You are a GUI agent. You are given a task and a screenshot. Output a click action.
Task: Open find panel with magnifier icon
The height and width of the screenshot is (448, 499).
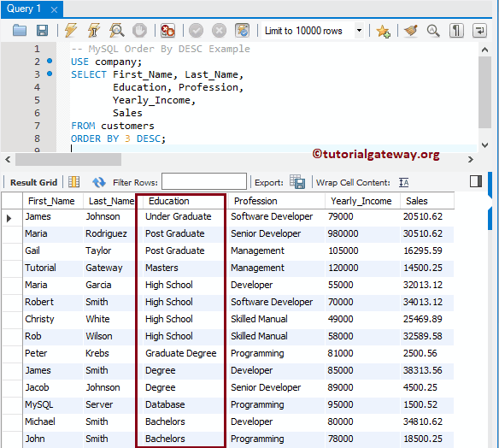pos(433,31)
